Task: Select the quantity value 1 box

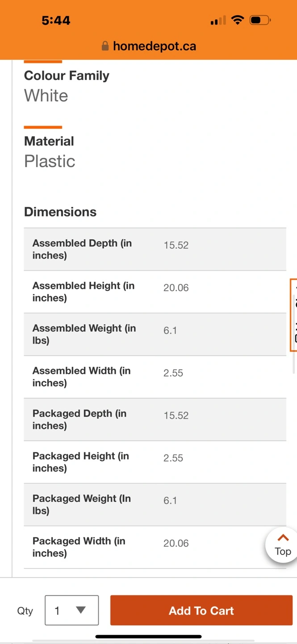Action: (x=71, y=610)
